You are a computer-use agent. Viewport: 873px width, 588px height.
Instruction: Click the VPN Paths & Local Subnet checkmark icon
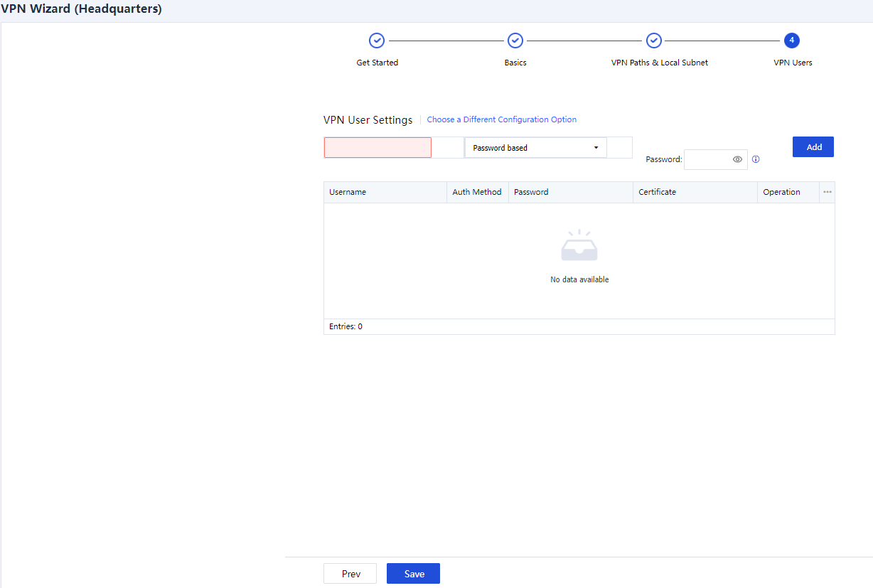[x=654, y=41]
